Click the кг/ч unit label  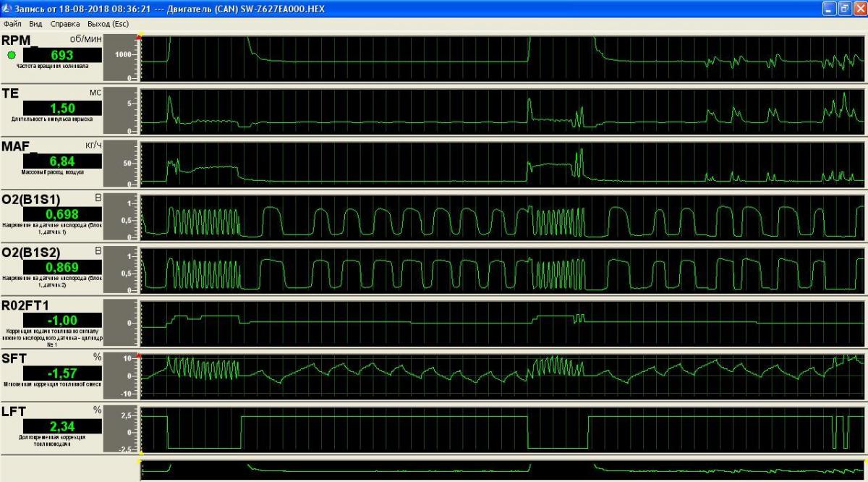coord(93,145)
